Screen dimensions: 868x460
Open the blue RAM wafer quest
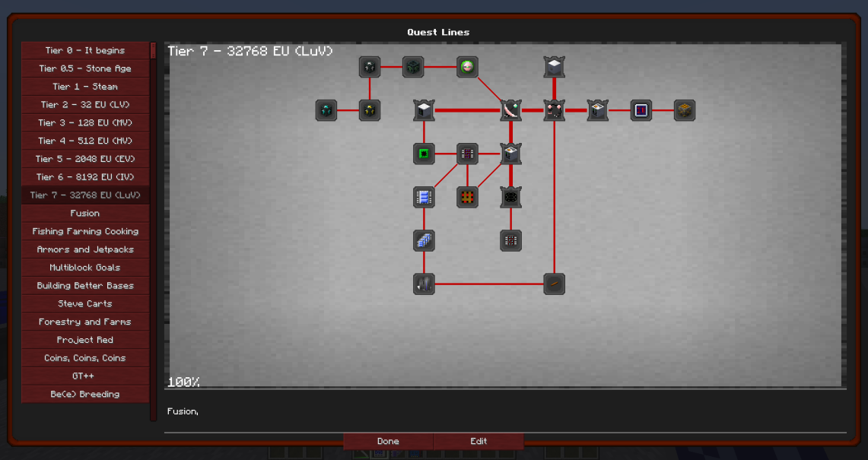(x=424, y=198)
